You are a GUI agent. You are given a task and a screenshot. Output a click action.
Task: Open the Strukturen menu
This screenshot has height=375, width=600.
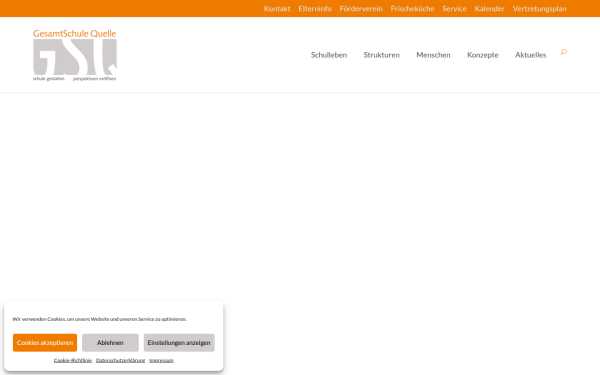tap(382, 55)
